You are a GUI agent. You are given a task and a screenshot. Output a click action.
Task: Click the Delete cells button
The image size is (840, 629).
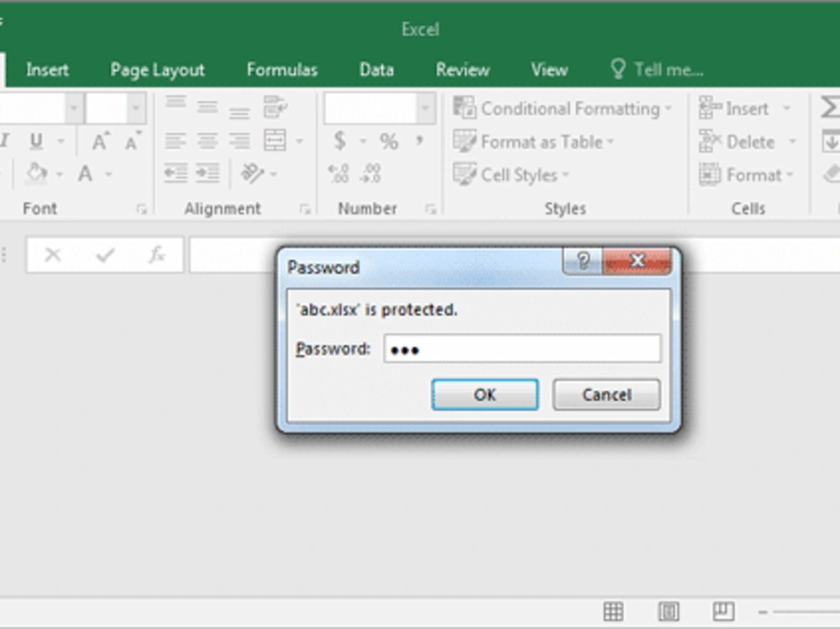738,142
